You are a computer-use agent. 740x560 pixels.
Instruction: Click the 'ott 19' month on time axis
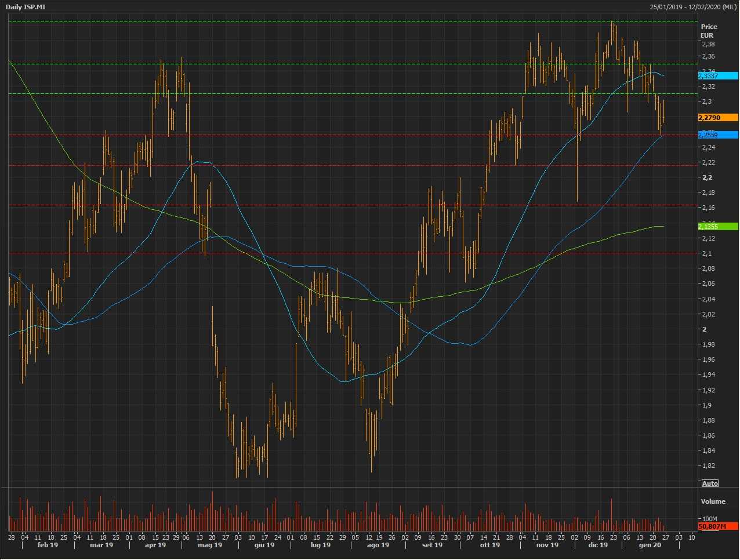pyautogui.click(x=489, y=545)
